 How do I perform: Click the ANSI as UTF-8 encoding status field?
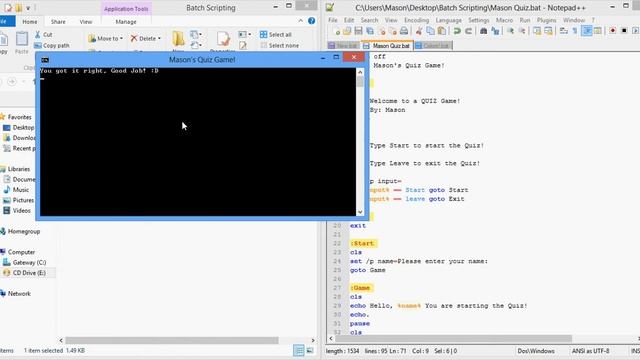pos(591,351)
